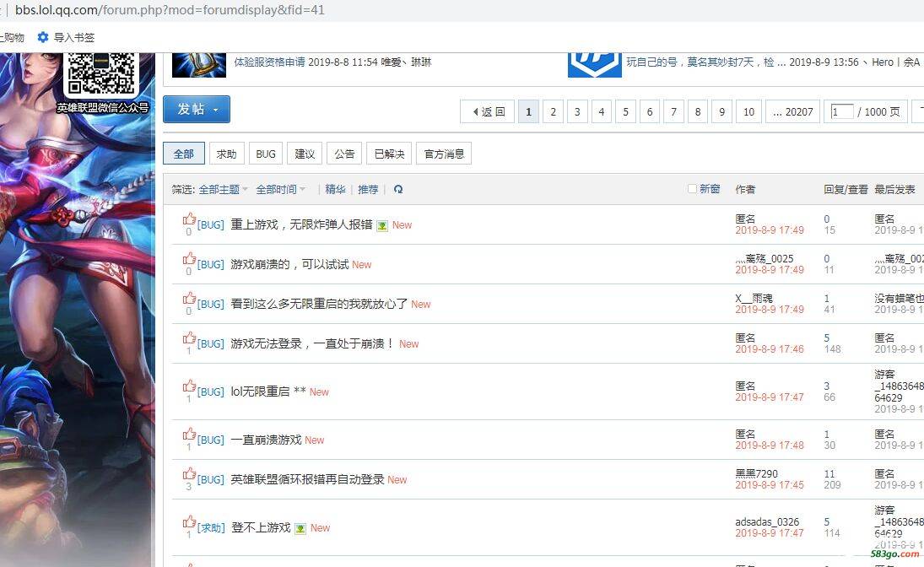Like the post 看到这么多无限重启的我就放心了
Viewport: 924px width, 567px height.
point(188,298)
